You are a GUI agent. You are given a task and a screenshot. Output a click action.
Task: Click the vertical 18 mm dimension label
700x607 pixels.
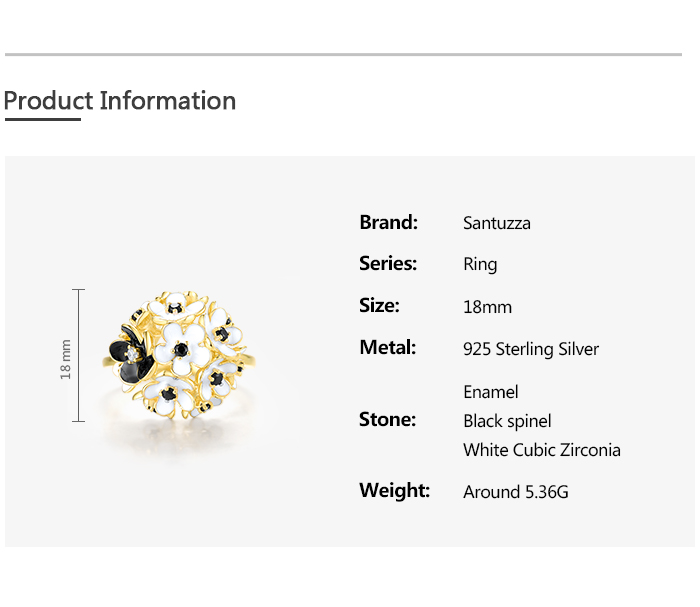tap(66, 356)
